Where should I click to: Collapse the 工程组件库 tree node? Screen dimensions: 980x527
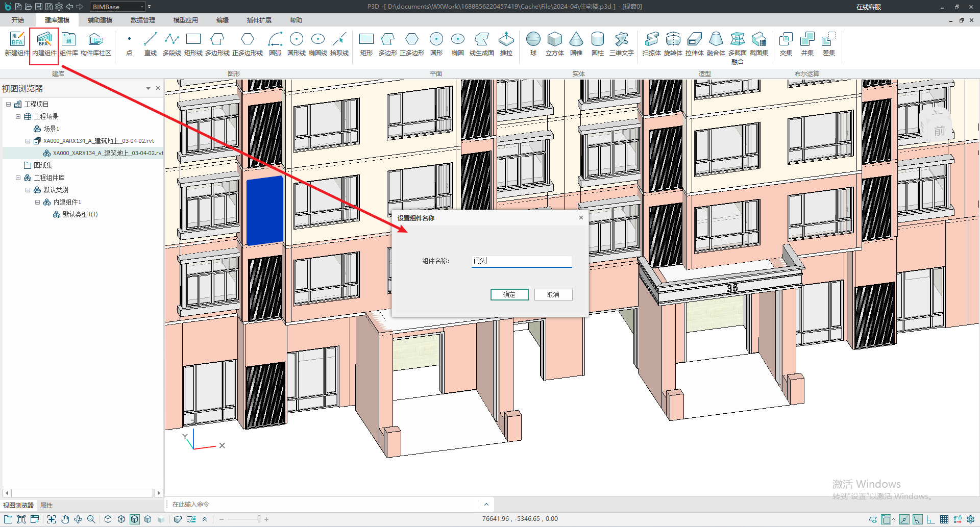18,178
